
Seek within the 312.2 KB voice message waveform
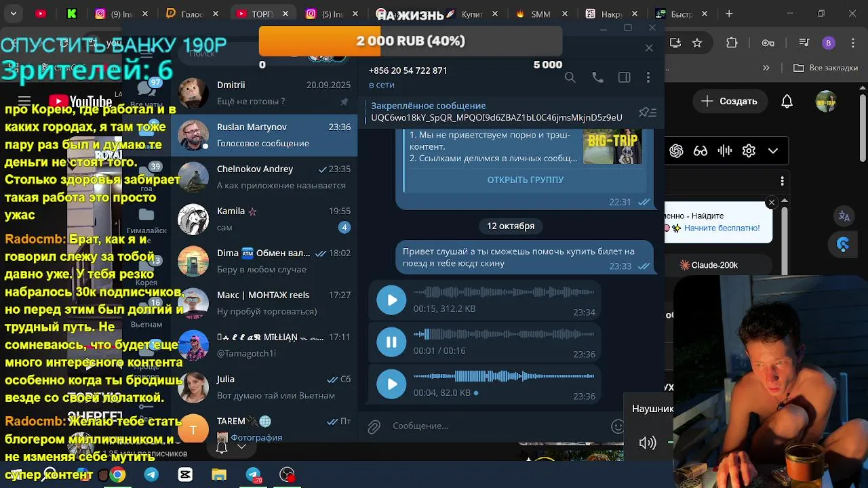[x=504, y=292]
